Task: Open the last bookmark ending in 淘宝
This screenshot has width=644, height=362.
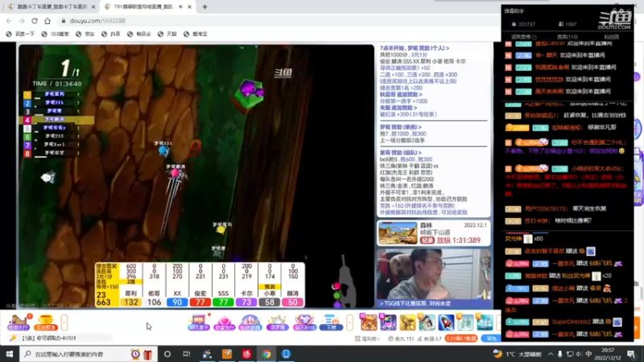Action: (196, 34)
